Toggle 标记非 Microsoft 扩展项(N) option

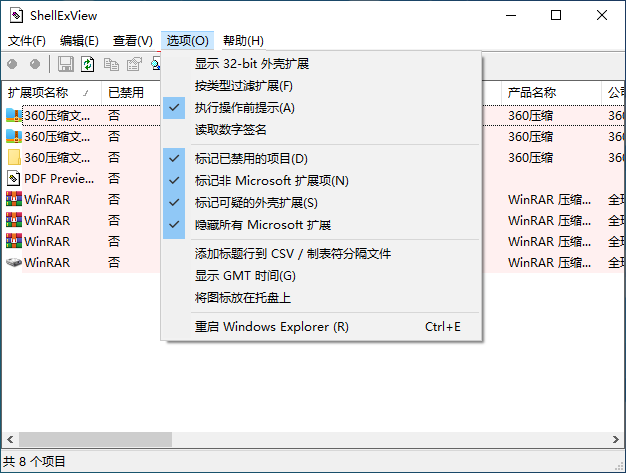321,180
